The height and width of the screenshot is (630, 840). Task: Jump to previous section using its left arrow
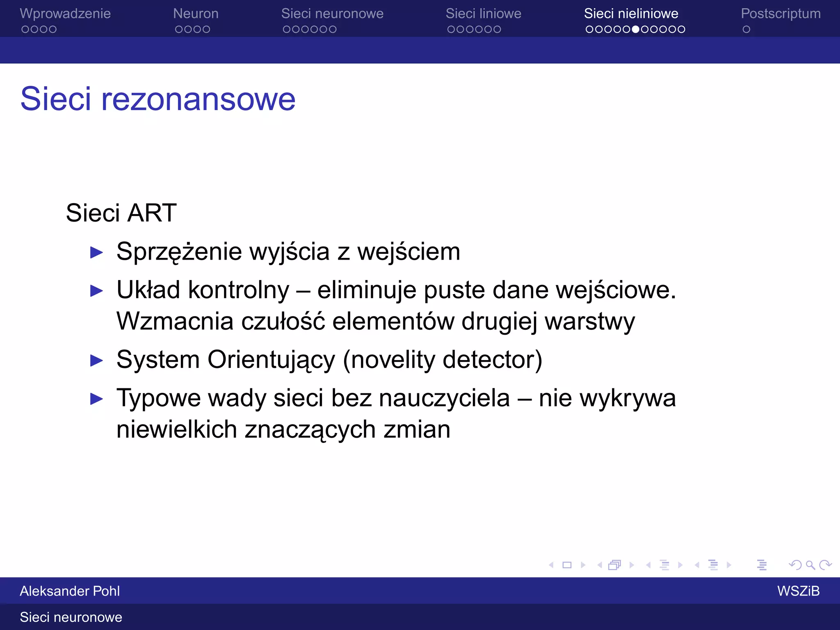point(697,565)
